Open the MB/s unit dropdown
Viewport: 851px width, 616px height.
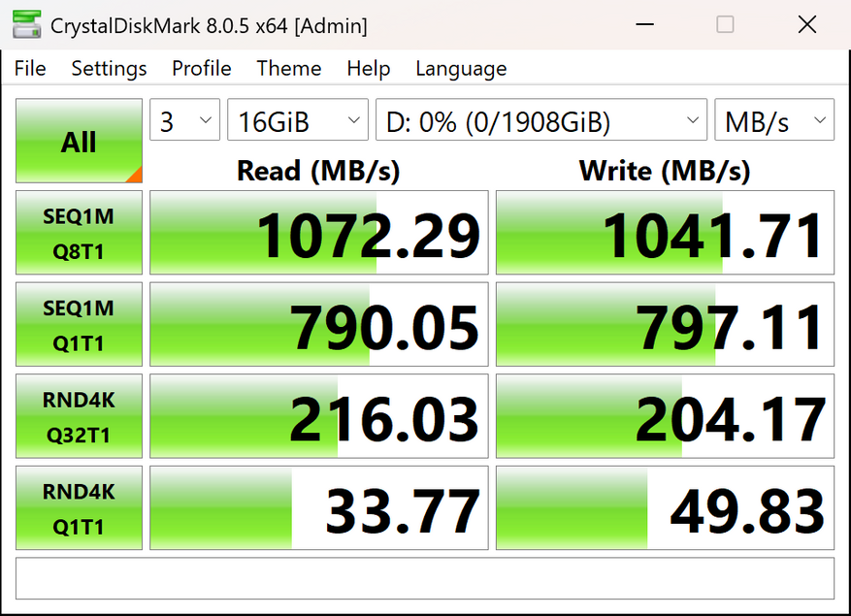coord(774,119)
